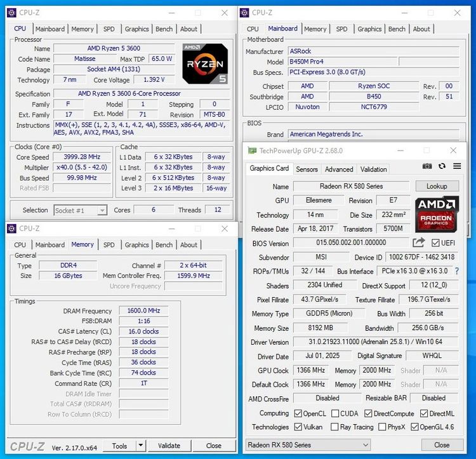Viewport: 476px width, 459px height.
Task: Toggle the UEFI checkbox
Action: click(x=435, y=243)
